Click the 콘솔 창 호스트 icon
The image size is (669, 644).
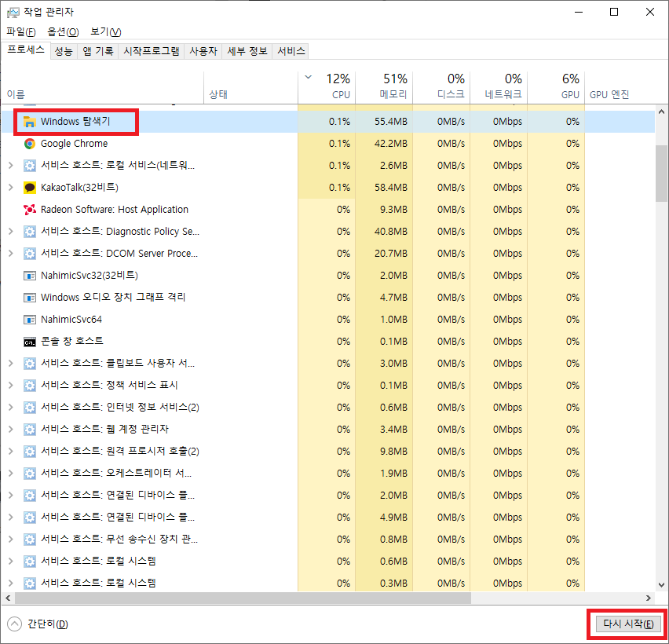pyautogui.click(x=29, y=342)
